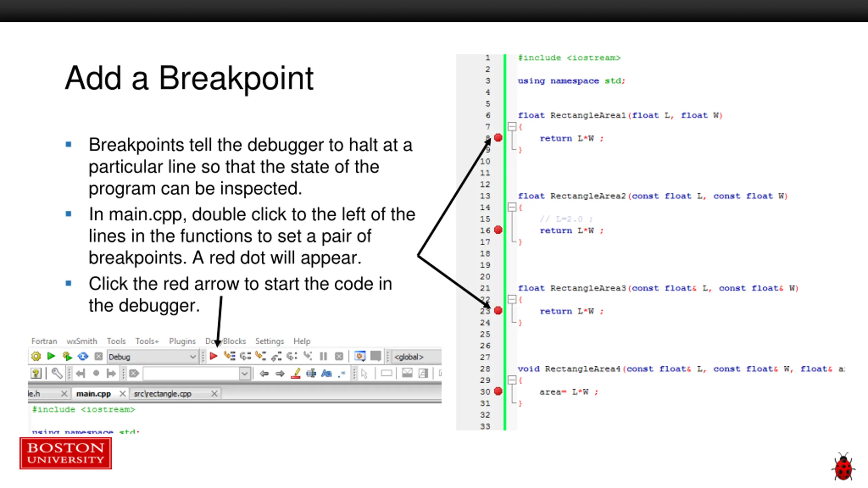
Task: Switch to the src\rectangle.cpp tab
Action: [x=163, y=394]
